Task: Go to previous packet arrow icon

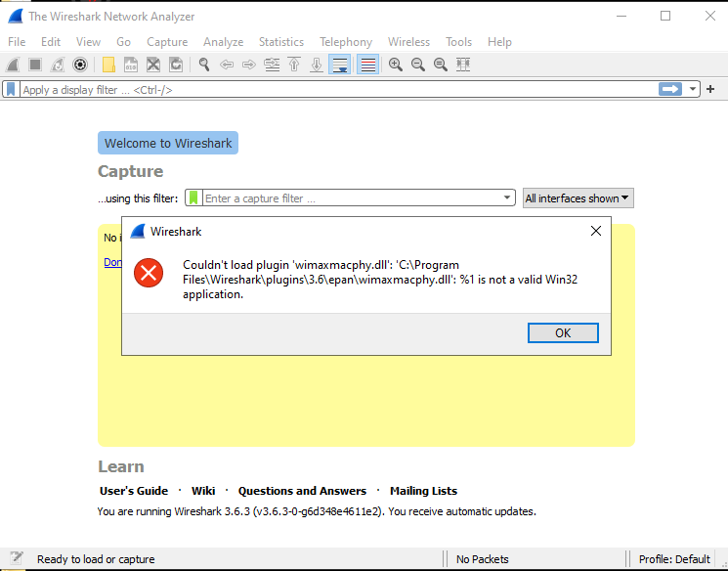Action: pos(227,65)
